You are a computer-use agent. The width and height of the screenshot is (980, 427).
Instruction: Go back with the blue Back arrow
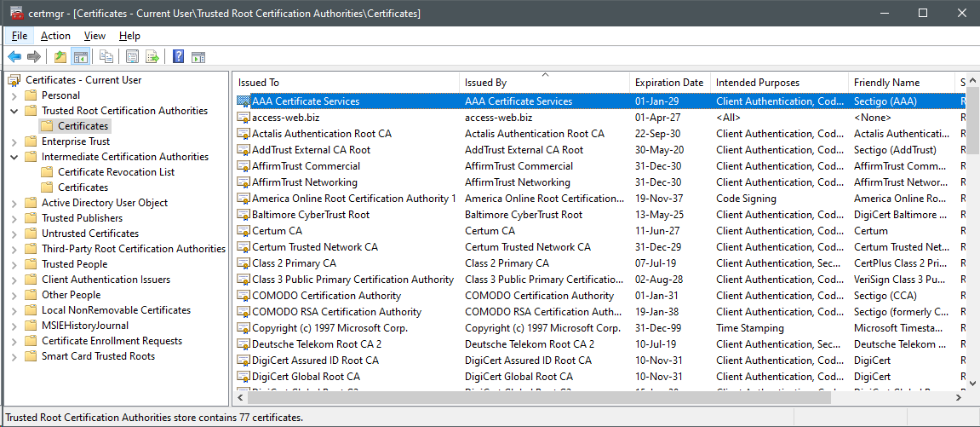(14, 57)
